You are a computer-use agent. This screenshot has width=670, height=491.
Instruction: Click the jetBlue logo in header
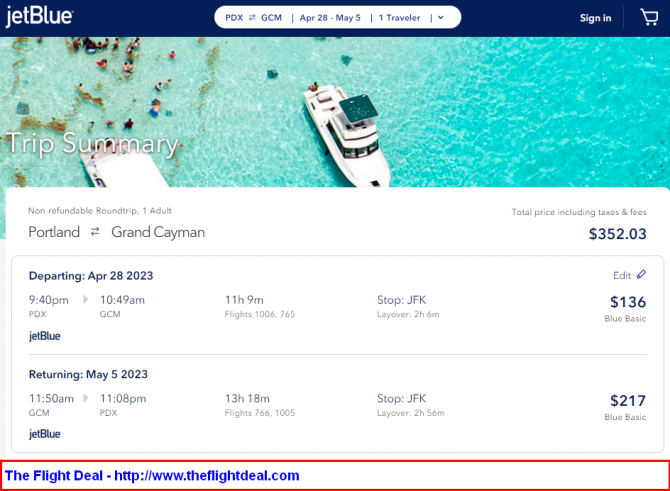click(x=39, y=17)
